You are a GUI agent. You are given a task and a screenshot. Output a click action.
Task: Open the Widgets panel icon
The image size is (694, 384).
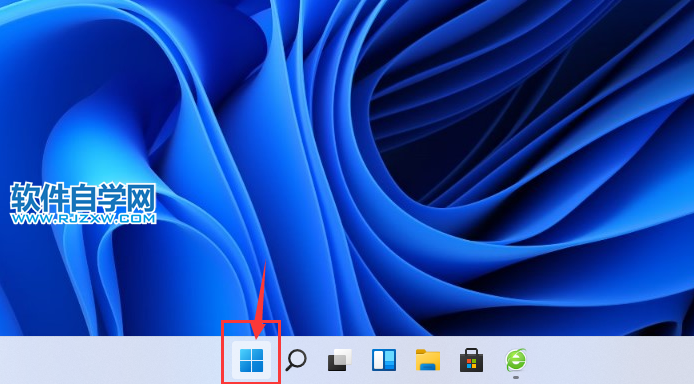coord(384,360)
